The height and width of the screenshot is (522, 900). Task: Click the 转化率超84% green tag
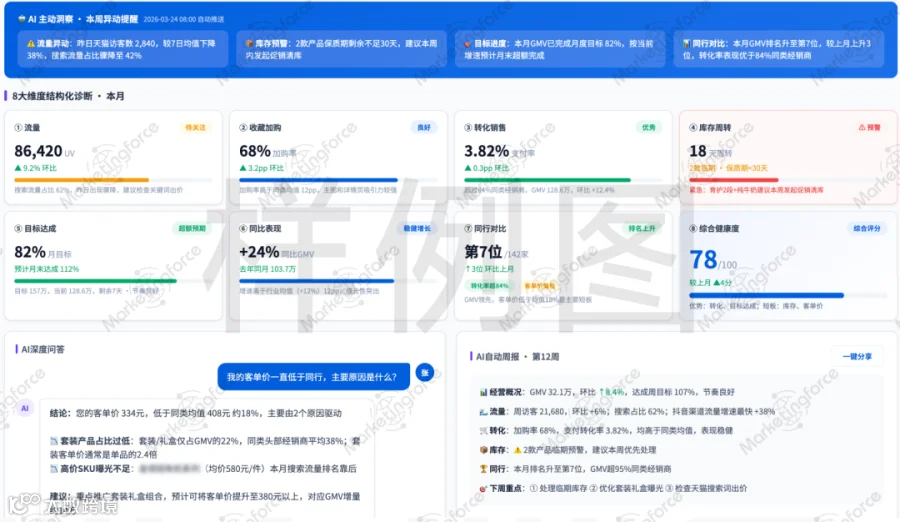tap(490, 285)
